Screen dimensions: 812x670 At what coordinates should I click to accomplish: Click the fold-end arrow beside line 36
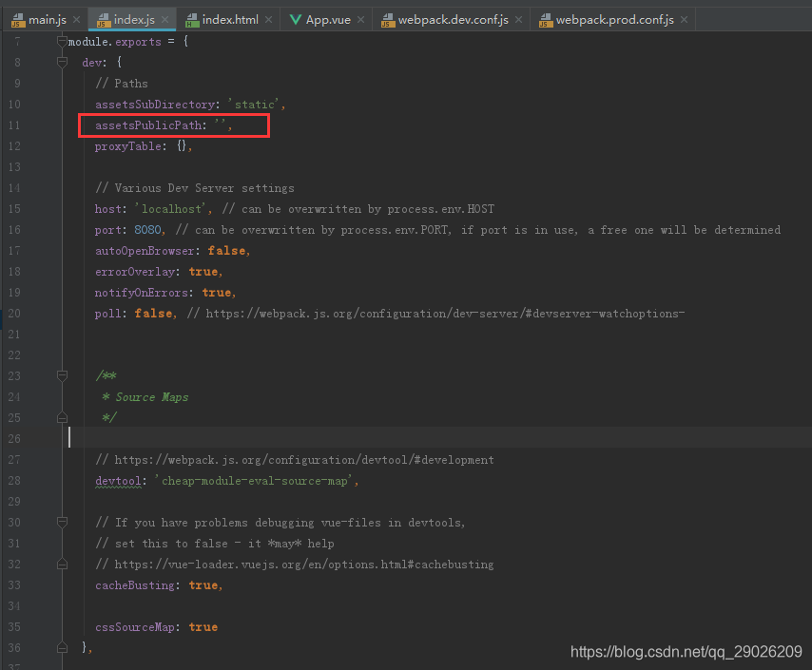pos(62,647)
